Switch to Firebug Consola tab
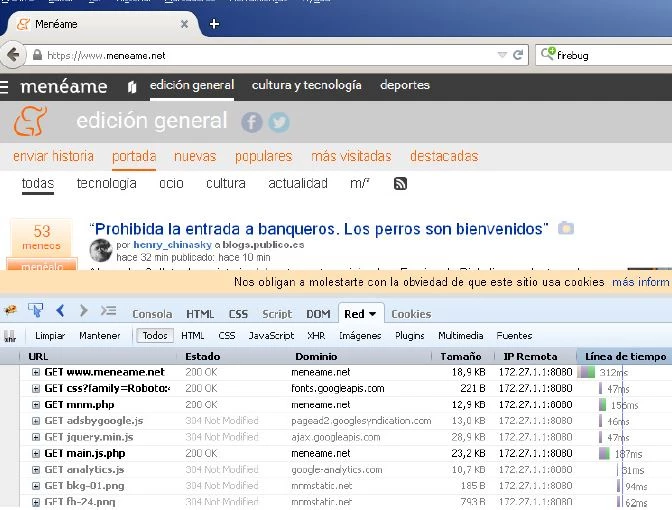The image size is (672, 510). (x=152, y=314)
